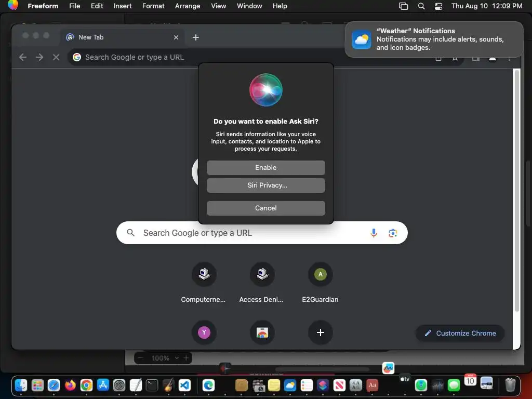Add a new shortcut tile
Viewport: 532px width, 399px height.
point(320,332)
